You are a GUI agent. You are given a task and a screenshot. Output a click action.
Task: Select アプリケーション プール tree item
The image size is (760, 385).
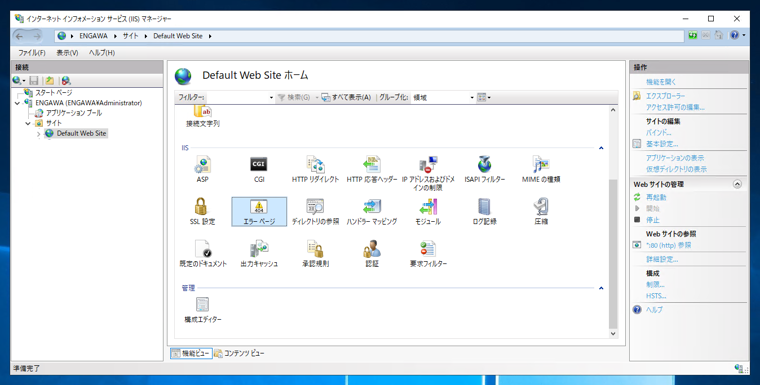click(x=74, y=113)
